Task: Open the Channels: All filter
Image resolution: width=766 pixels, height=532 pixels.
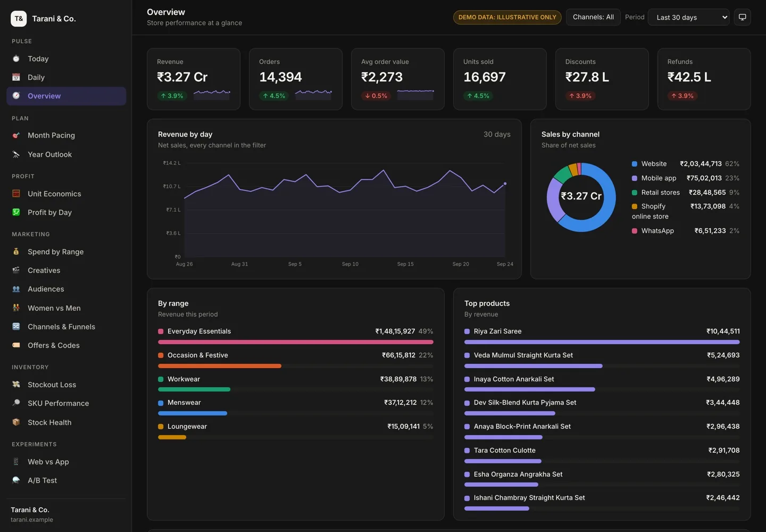Action: click(x=593, y=17)
